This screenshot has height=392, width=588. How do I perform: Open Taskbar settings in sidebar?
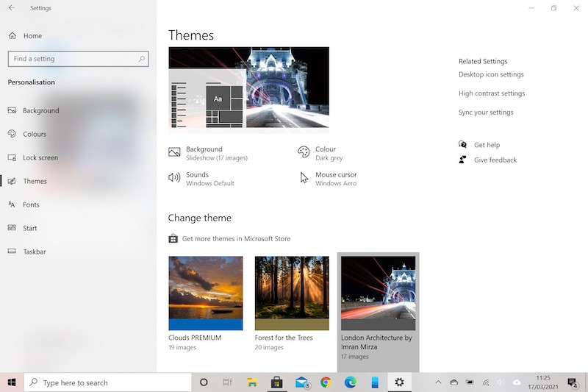tap(27, 252)
